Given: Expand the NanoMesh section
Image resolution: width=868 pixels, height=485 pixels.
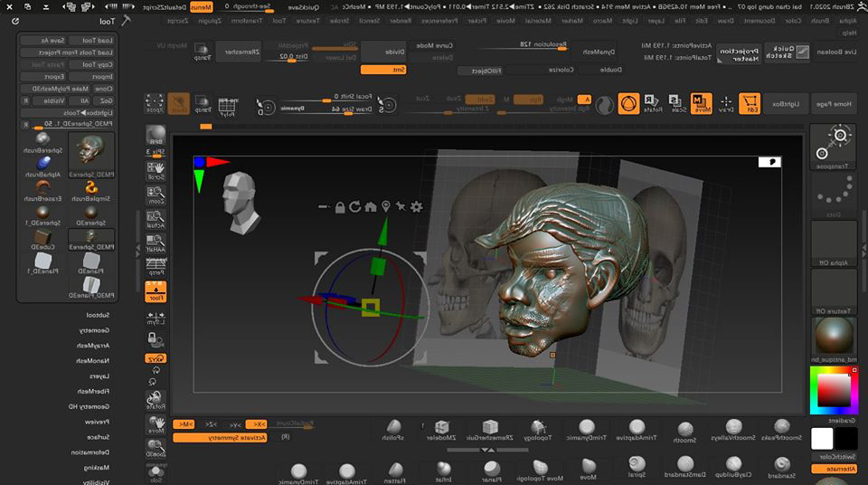Looking at the screenshot, I should click(x=92, y=361).
